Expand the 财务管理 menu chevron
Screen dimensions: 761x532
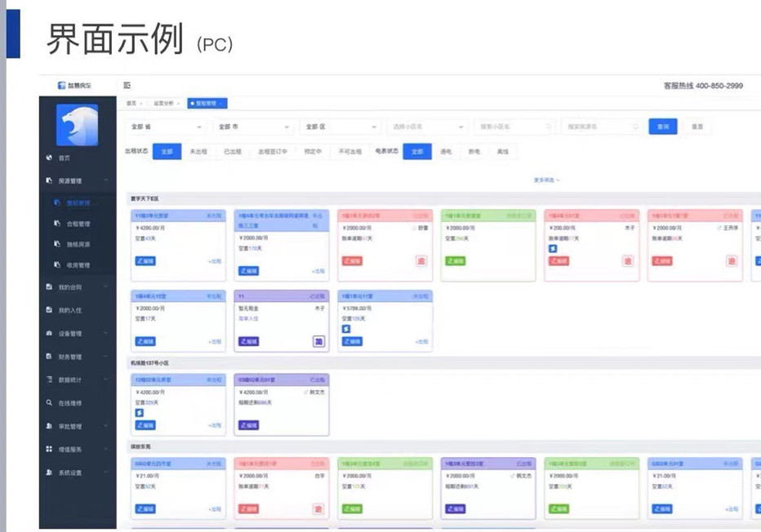106,357
